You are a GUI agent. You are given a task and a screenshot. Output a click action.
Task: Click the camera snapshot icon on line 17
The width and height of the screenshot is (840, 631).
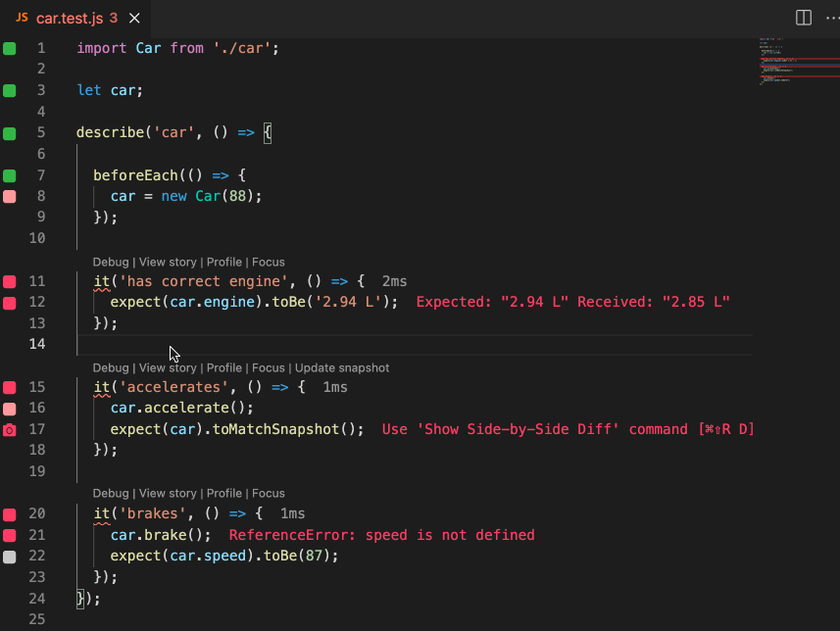coord(9,429)
